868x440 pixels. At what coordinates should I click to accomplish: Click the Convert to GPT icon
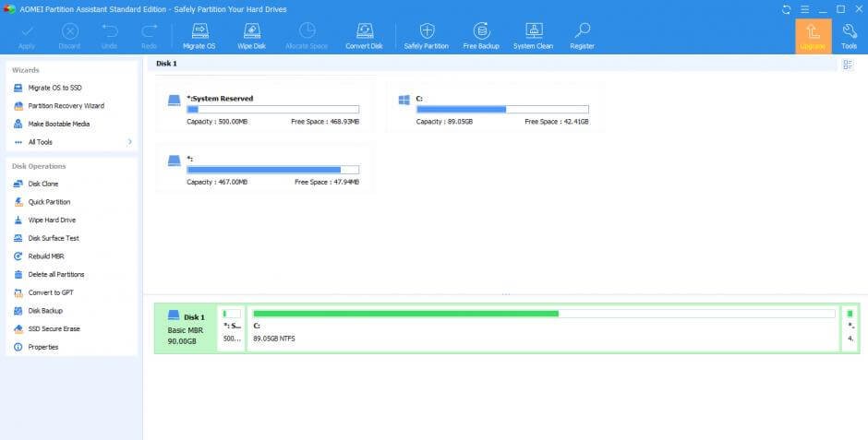(18, 293)
